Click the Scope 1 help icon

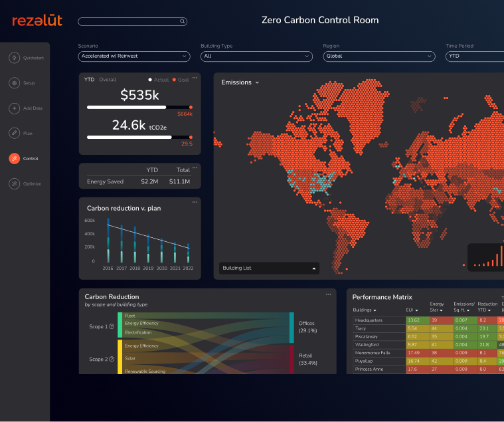(x=112, y=327)
